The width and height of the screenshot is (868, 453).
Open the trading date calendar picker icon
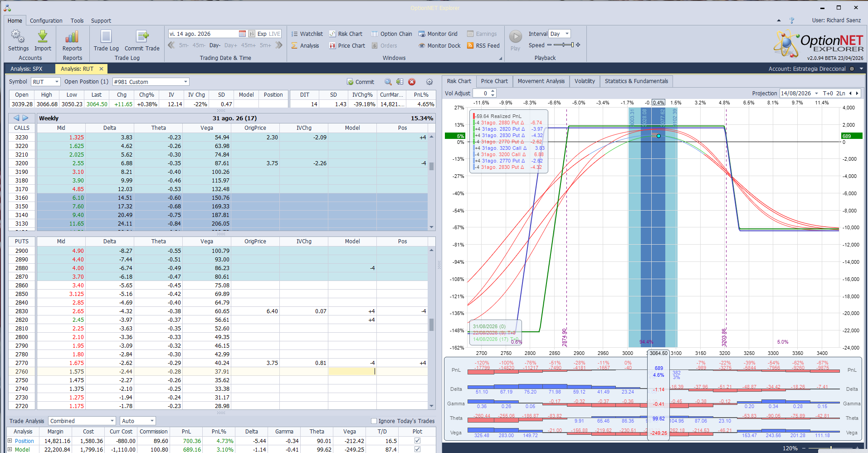[242, 34]
